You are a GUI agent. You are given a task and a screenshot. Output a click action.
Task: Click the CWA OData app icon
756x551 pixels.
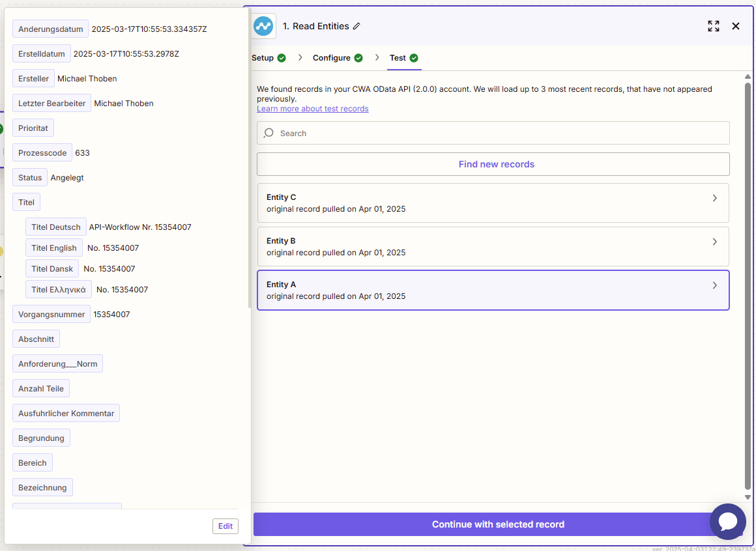264,26
